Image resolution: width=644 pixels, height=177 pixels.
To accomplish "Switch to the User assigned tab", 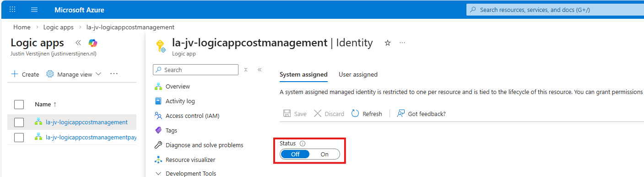I will point(358,74).
